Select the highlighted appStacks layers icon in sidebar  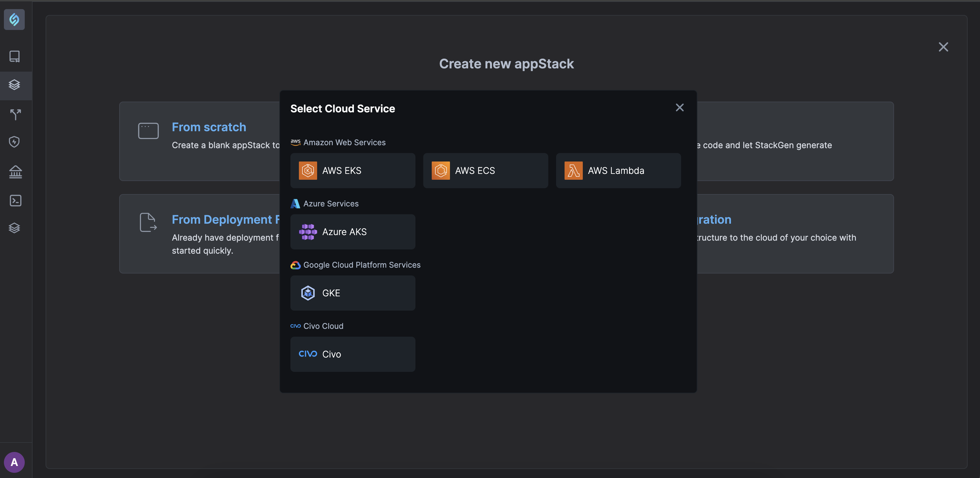click(x=14, y=85)
